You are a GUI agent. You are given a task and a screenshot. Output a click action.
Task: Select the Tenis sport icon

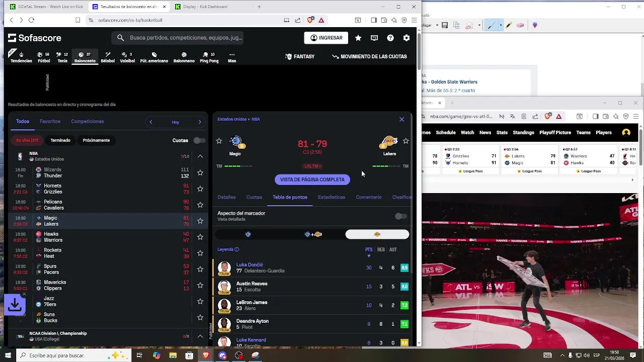62,57
